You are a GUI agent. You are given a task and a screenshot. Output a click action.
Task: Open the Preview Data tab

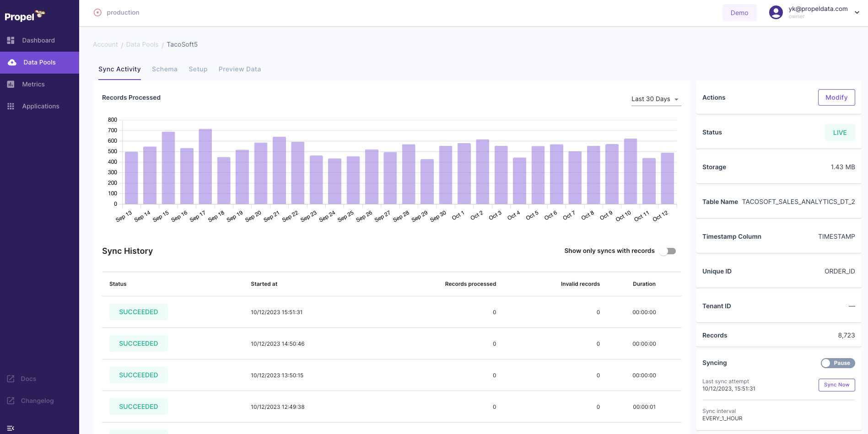coord(239,69)
